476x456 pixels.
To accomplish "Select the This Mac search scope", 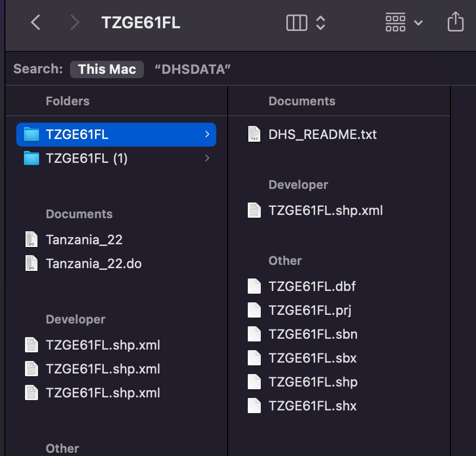I will (107, 69).
